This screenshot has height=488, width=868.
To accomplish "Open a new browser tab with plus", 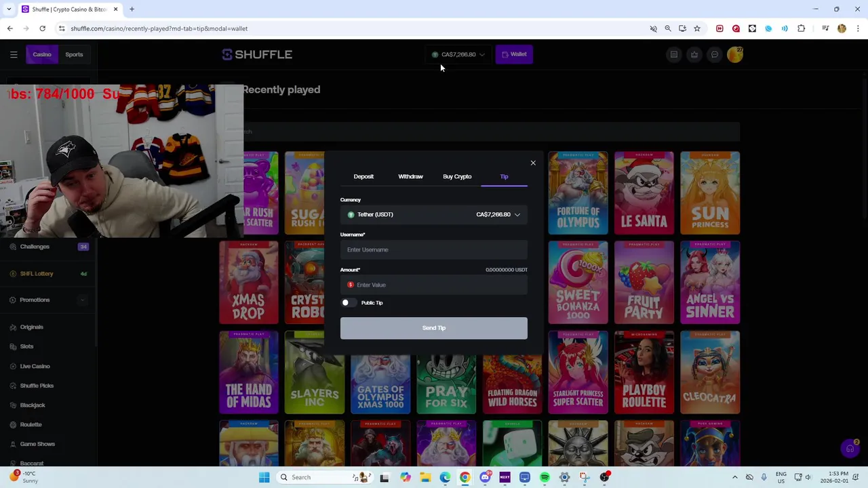I will coord(132,9).
